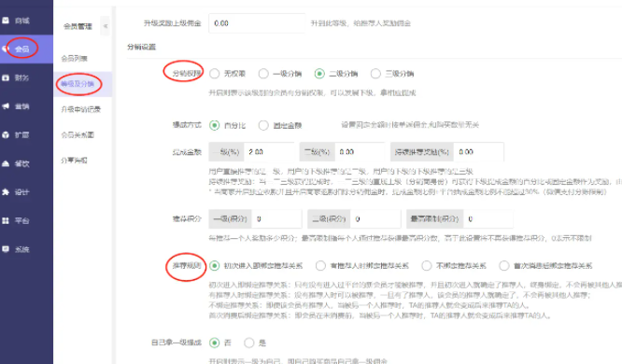The width and height of the screenshot is (622, 364).
Task: Select the 三级分销 radio button
Action: (x=375, y=74)
